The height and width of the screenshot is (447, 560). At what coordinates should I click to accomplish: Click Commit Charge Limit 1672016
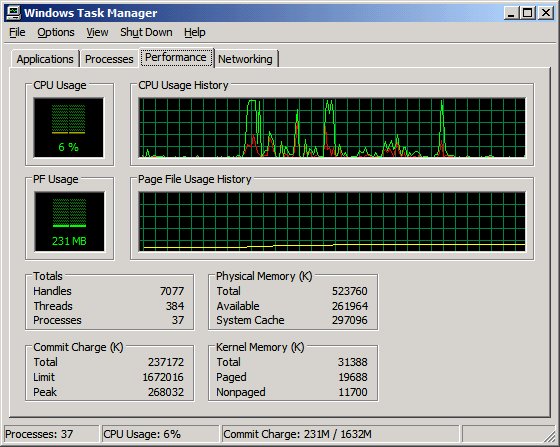pyautogui.click(x=163, y=377)
